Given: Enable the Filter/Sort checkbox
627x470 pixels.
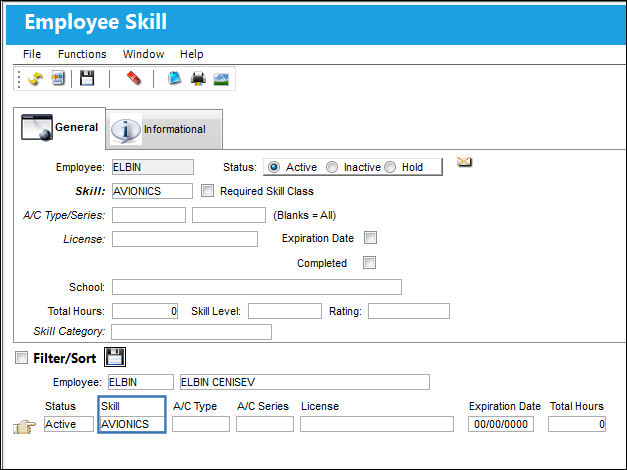Looking at the screenshot, I should [x=21, y=358].
